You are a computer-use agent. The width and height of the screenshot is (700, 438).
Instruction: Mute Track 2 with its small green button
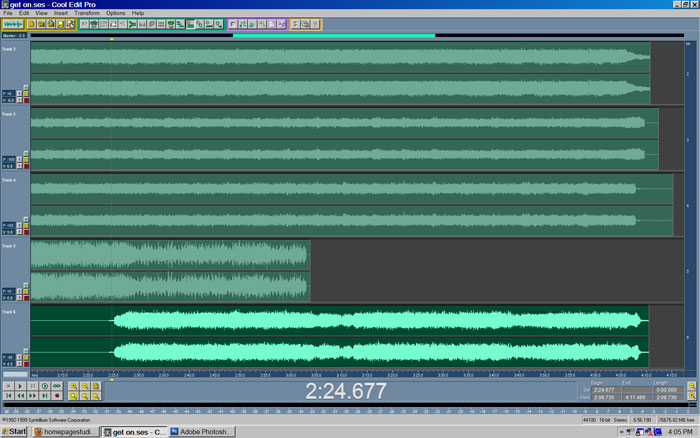(26, 87)
